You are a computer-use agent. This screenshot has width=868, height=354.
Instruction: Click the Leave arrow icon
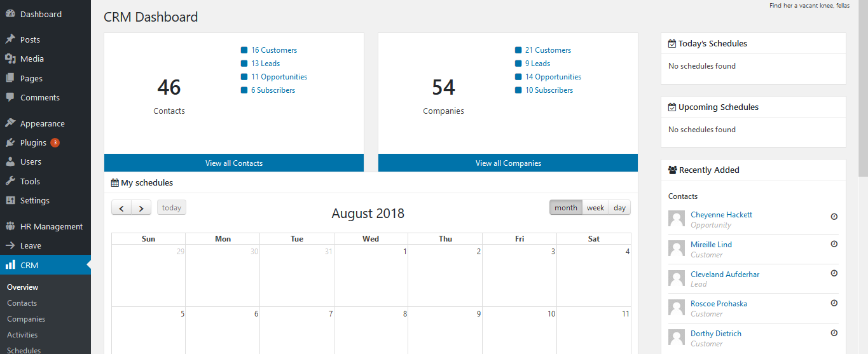10,245
